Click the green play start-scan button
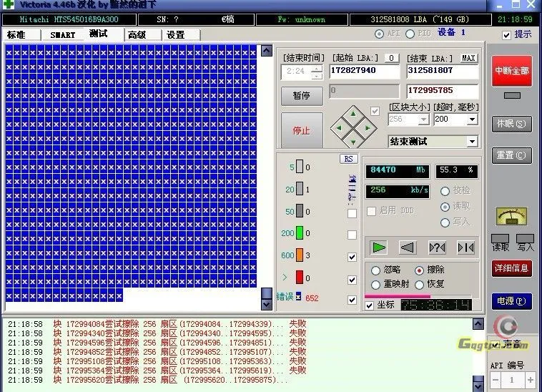 [379, 248]
